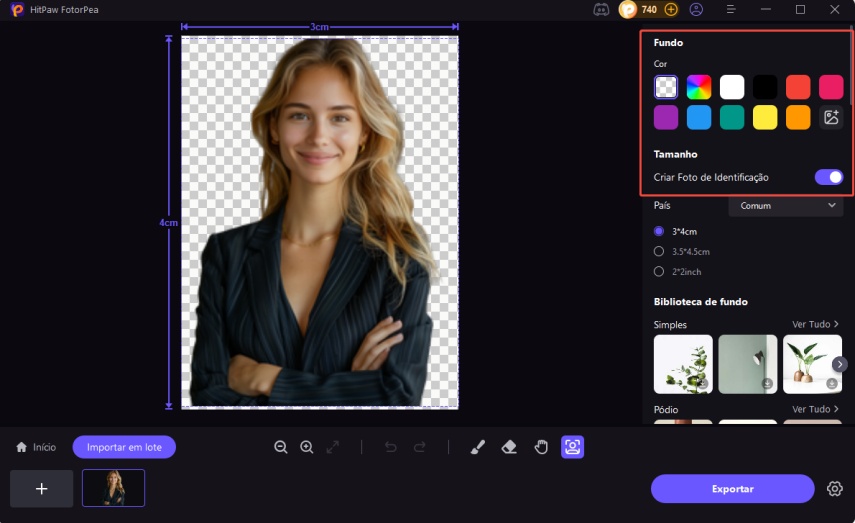Open the user account profile icon
This screenshot has width=855, height=523.
[696, 10]
